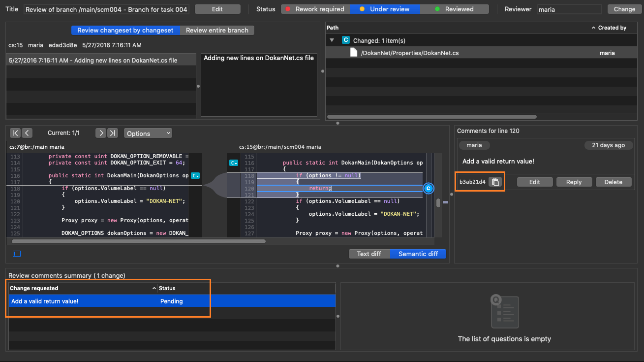Go to the next difference
Viewport: 644px width, 362px height.
pos(100,133)
